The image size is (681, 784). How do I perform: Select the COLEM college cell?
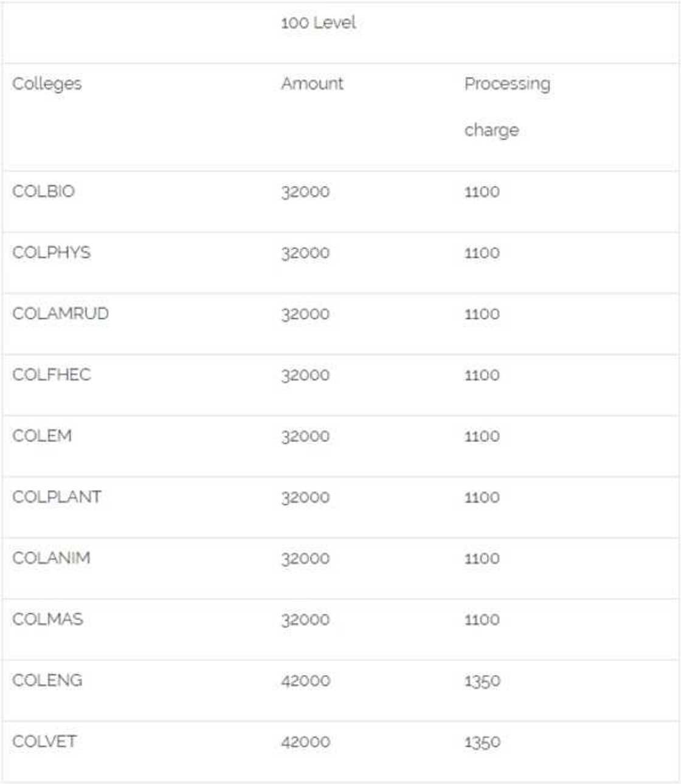42,436
